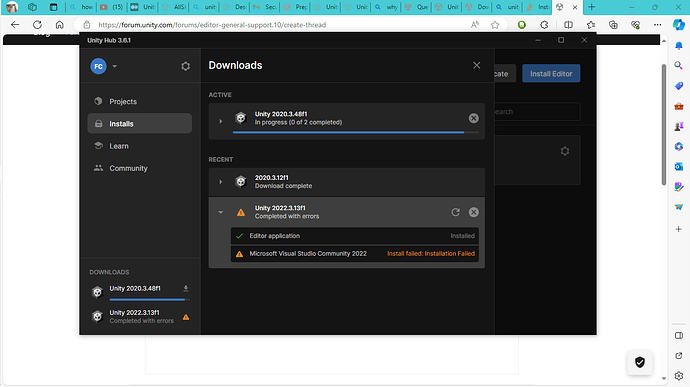
Task: Collapse the Unity 2022.3.13f1 error details
Action: coord(220,212)
